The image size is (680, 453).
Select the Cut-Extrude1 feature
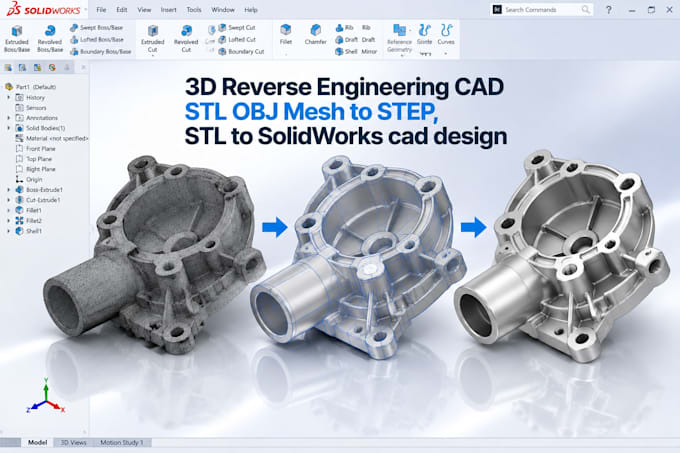click(x=38, y=200)
